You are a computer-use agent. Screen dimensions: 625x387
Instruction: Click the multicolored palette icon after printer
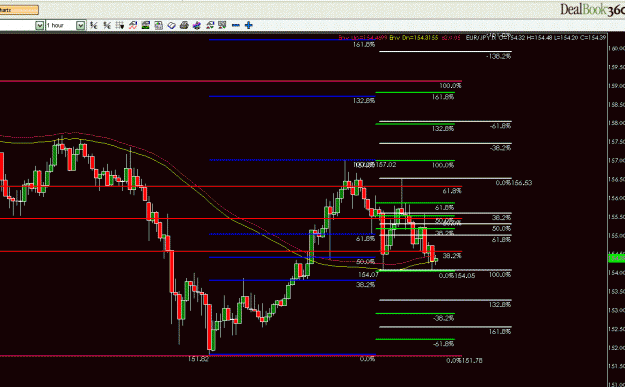click(x=197, y=25)
